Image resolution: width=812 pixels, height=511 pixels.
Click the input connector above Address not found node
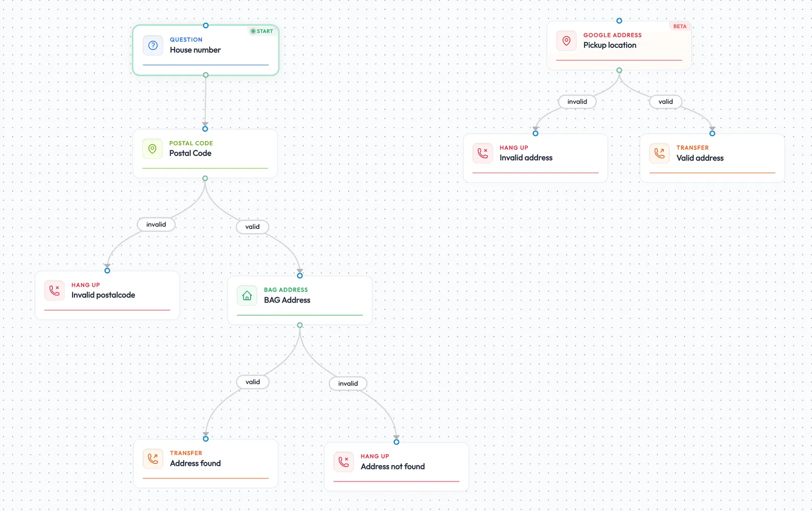click(x=396, y=442)
